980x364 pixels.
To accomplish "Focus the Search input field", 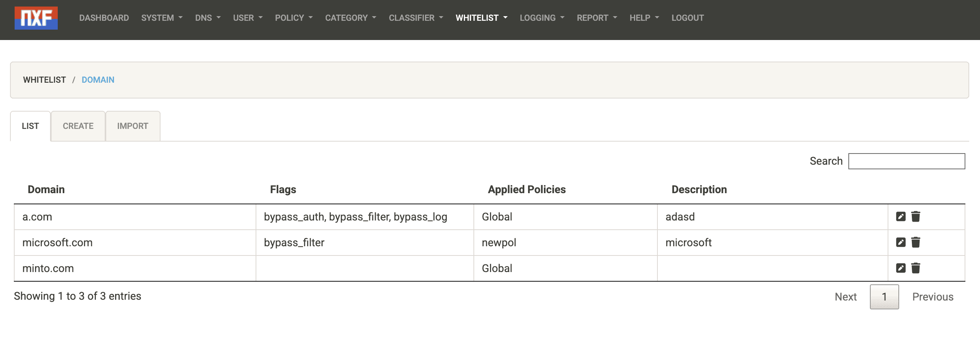I will tap(906, 161).
